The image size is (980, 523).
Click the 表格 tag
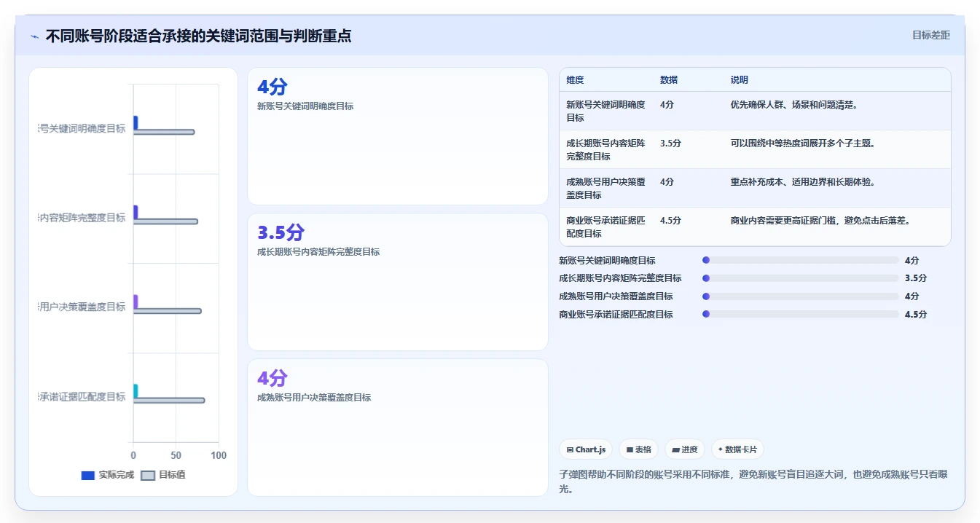tap(639, 449)
